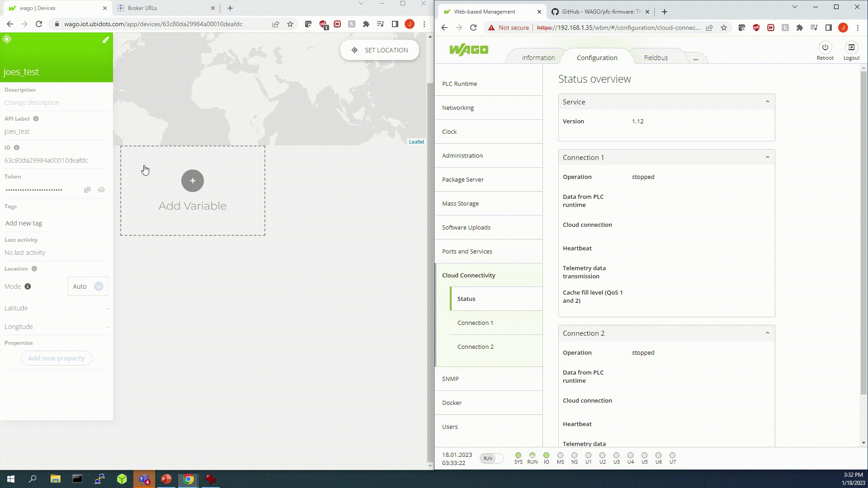Open Windows Start menu

pos(11,479)
